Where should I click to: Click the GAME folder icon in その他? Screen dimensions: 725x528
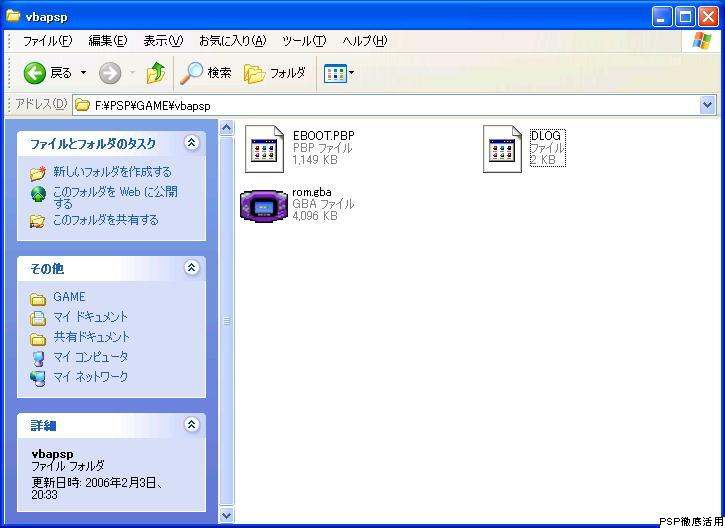pos(38,300)
